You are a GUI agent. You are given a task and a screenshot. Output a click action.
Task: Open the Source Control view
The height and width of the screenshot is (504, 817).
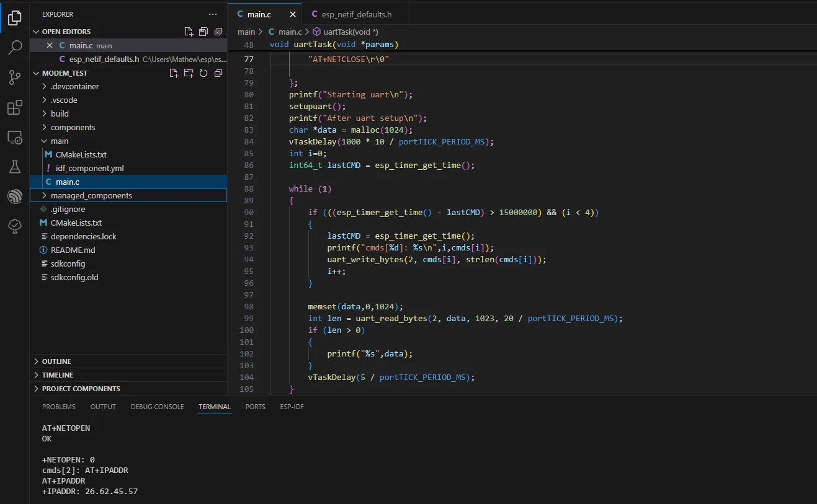pyautogui.click(x=15, y=77)
